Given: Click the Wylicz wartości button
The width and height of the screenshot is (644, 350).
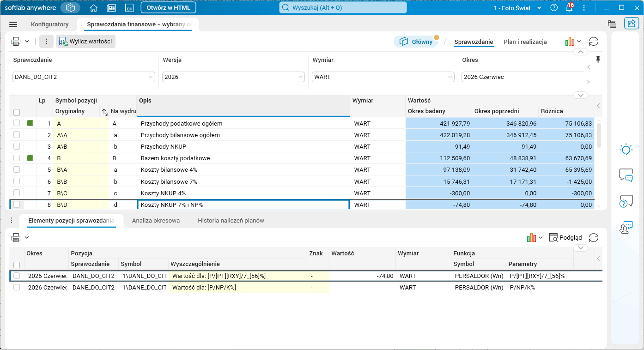Looking at the screenshot, I should [x=86, y=42].
